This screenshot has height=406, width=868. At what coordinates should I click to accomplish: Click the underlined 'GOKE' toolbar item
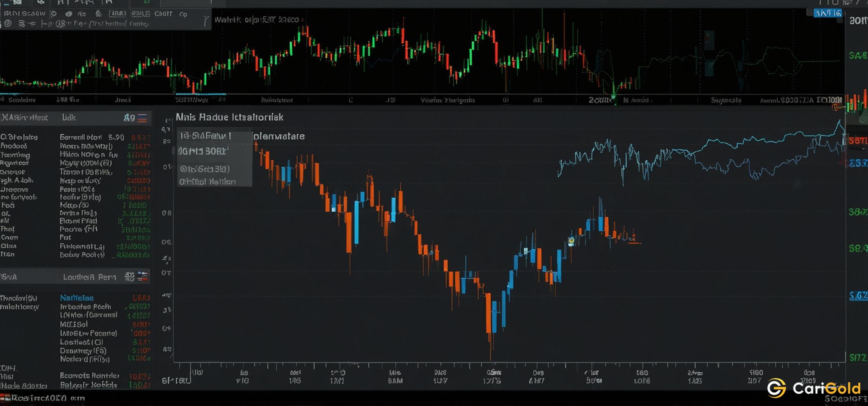[141, 14]
